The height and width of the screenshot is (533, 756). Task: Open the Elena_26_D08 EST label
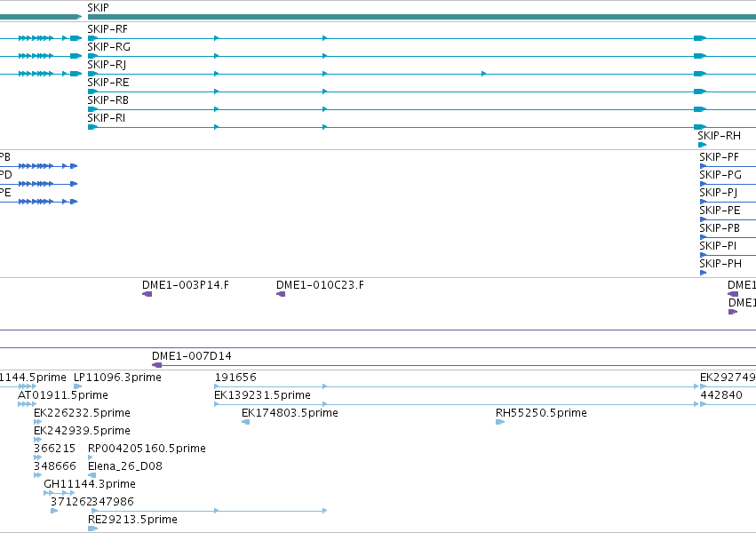(125, 466)
